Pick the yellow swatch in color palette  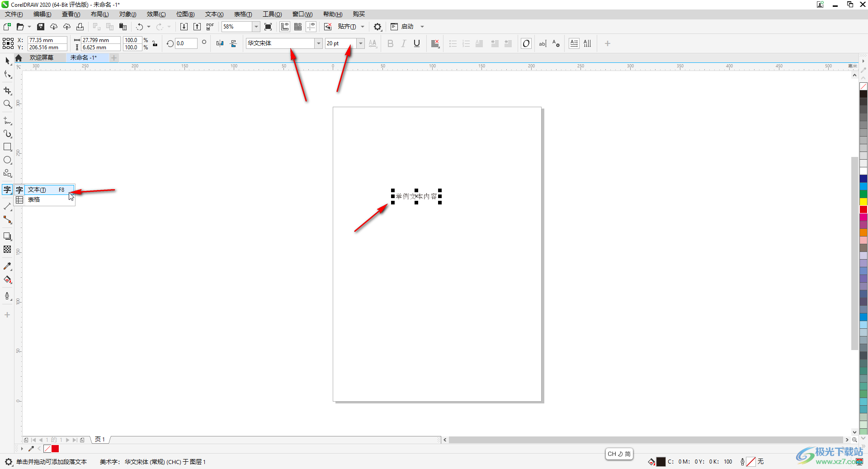click(863, 202)
